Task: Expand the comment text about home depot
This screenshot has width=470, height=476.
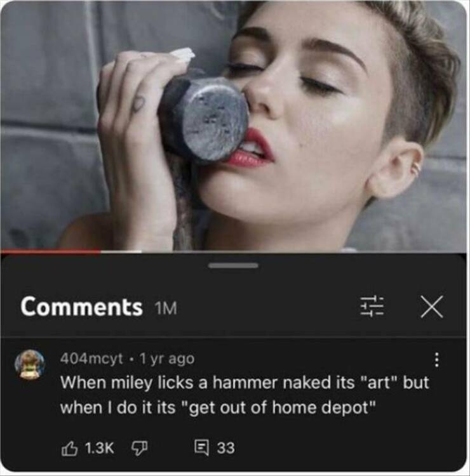Action: tap(245, 395)
